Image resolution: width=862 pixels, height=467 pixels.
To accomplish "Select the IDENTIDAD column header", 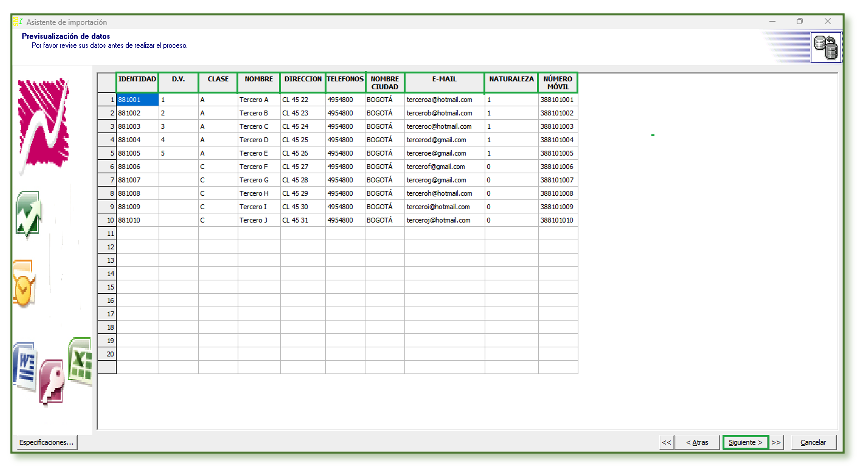I will [x=137, y=81].
